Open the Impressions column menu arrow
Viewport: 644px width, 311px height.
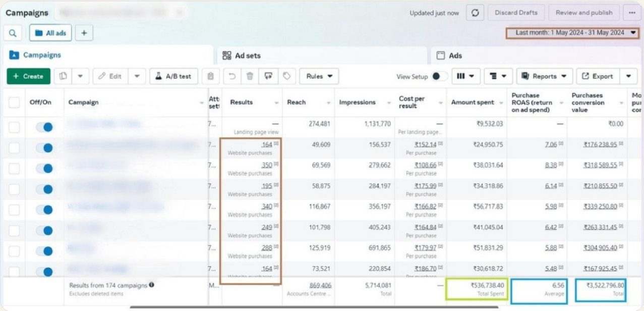click(390, 102)
